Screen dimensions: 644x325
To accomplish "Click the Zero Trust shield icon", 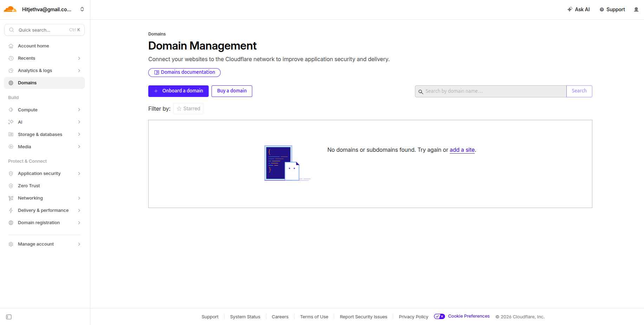I will [11, 186].
